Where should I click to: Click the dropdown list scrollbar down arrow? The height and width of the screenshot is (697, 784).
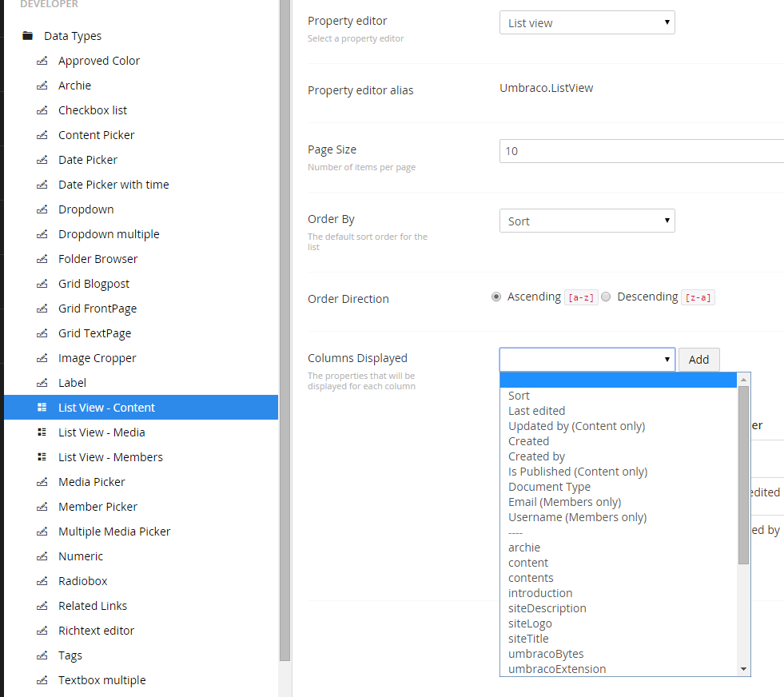tap(743, 669)
